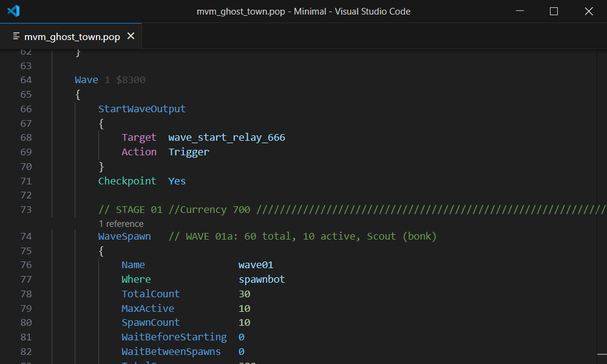The height and width of the screenshot is (364, 607).
Task: Click the Visual Studio Code logo icon
Action: (x=13, y=11)
